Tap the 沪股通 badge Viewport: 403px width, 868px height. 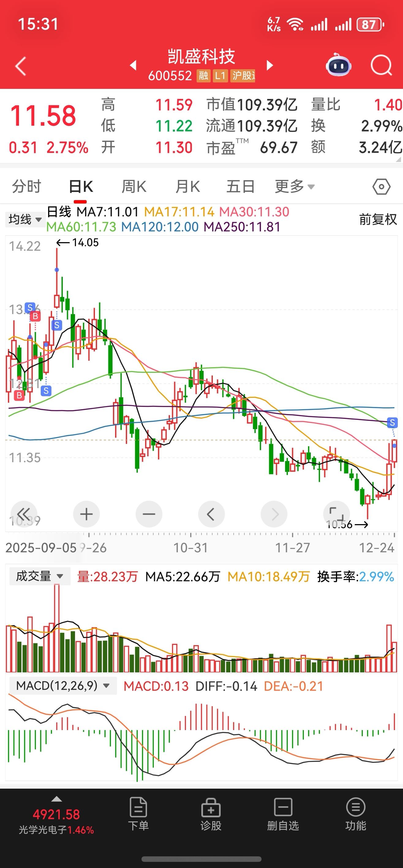(x=243, y=76)
